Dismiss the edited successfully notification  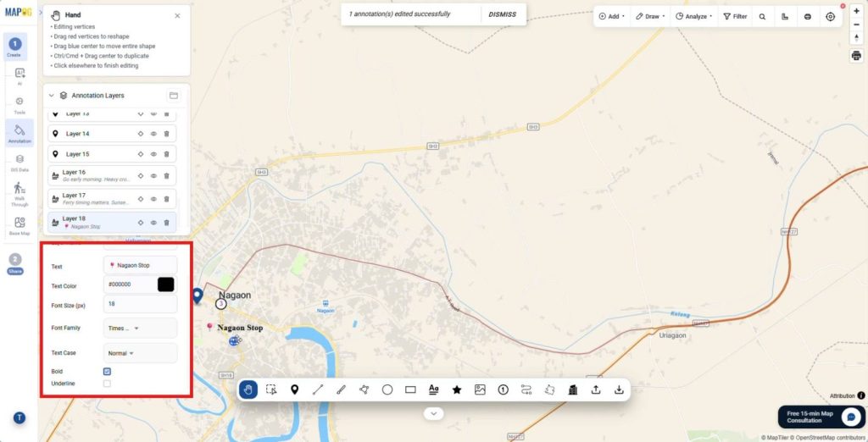502,14
